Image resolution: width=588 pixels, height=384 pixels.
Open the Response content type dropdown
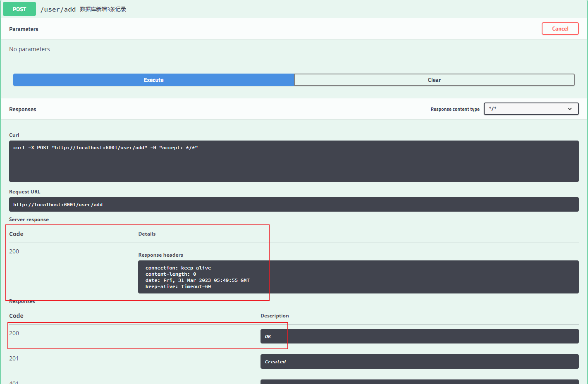point(531,109)
